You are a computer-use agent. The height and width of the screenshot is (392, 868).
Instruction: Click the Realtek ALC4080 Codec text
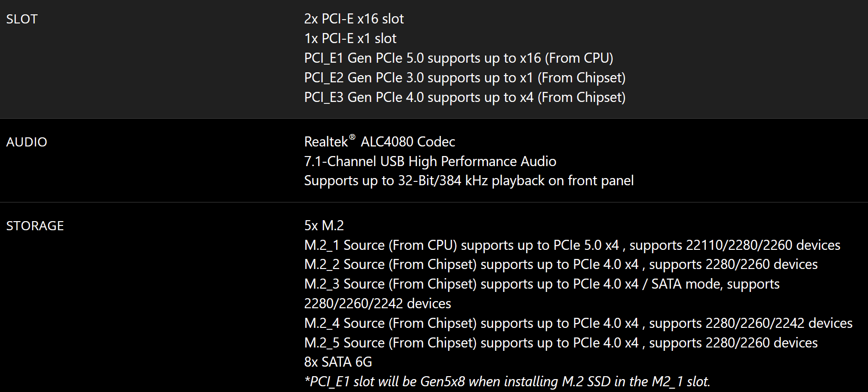(379, 142)
